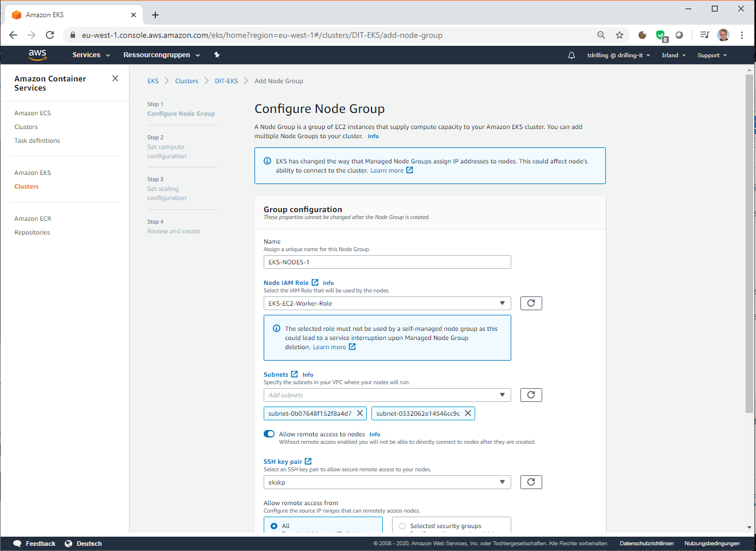The height and width of the screenshot is (551, 756).
Task: Bookmark this page with star icon
Action: (620, 35)
